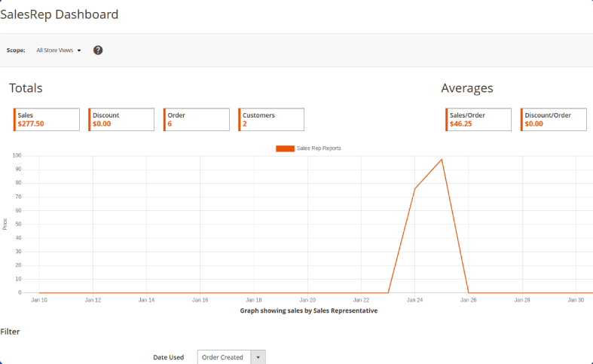Click the Filter section heading
This screenshot has height=364, width=593.
(10, 332)
